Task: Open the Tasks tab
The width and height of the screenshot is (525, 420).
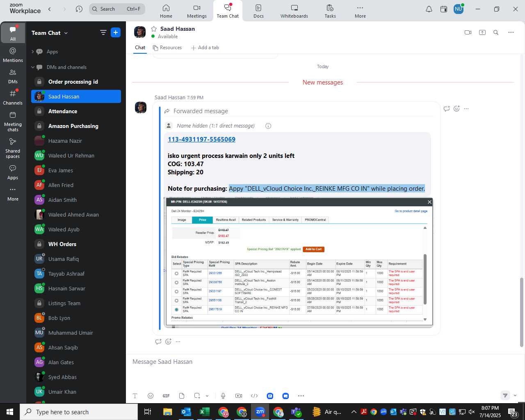Action: click(x=330, y=11)
